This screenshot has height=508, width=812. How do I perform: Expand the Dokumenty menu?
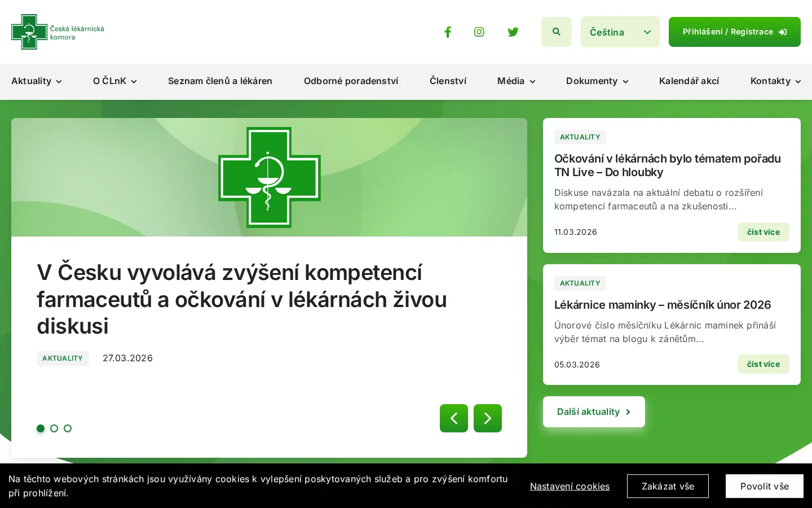(597, 81)
